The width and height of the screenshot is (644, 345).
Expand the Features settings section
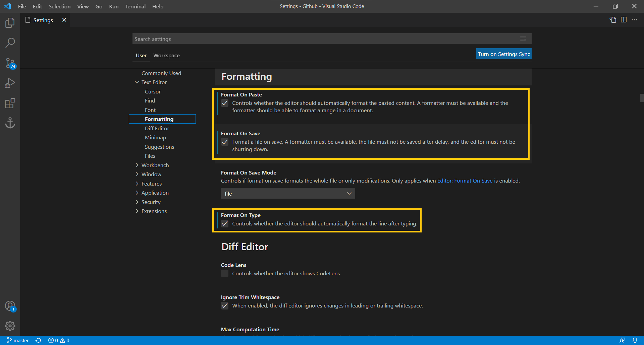point(137,184)
